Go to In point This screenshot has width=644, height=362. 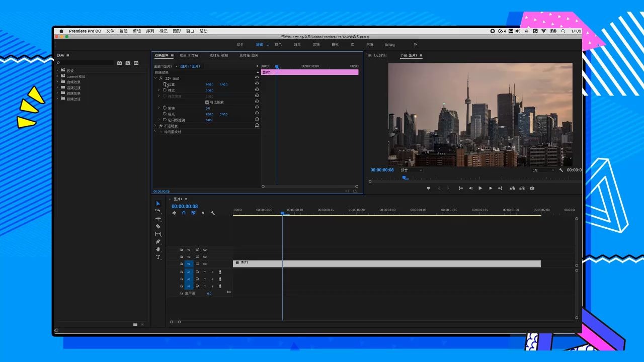tap(460, 189)
